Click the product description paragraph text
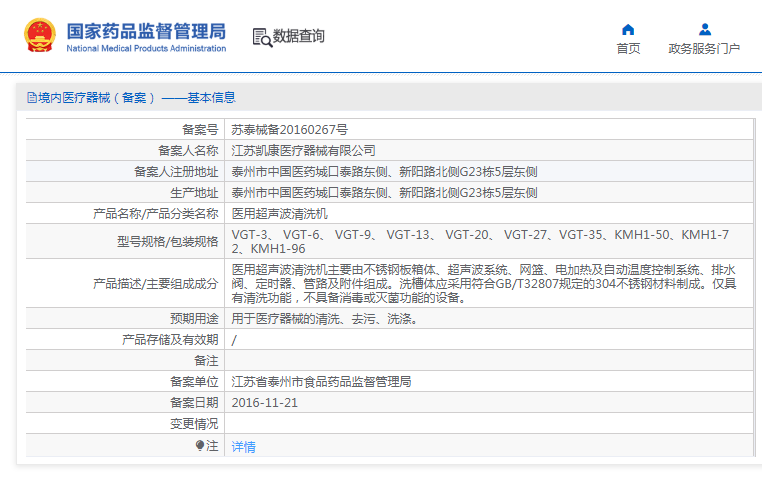The height and width of the screenshot is (480, 762). click(x=484, y=283)
